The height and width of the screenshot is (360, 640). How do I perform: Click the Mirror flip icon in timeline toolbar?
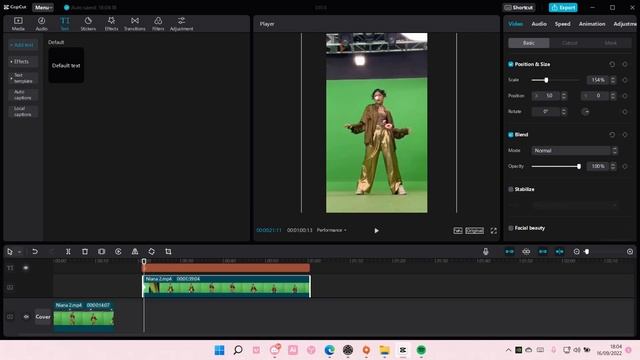click(x=135, y=251)
